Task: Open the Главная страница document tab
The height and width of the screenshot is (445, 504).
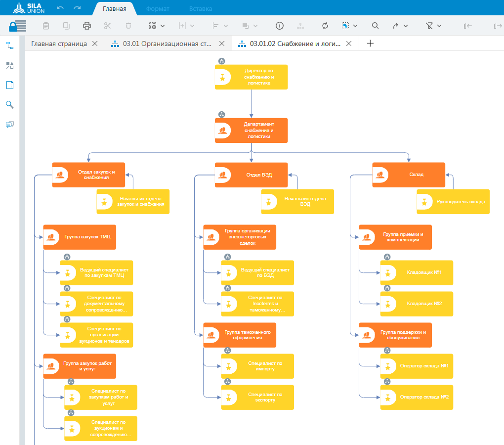Action: [x=59, y=44]
